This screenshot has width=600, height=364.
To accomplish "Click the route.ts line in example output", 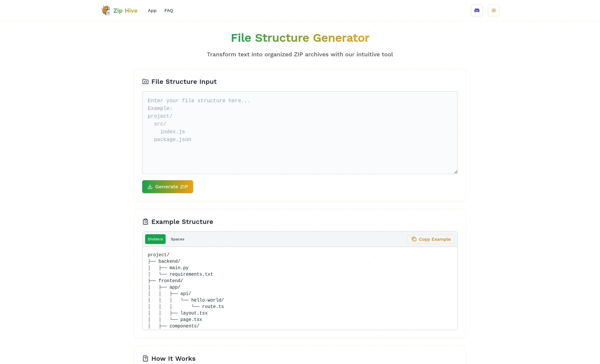I will click(213, 306).
